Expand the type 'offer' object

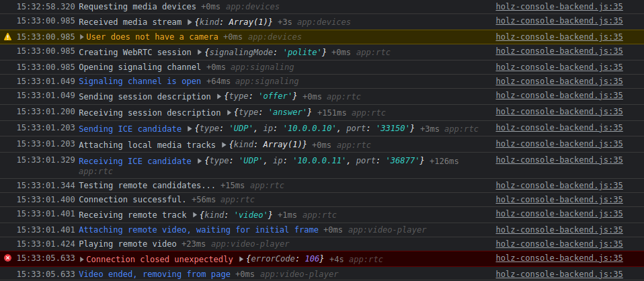coord(219,97)
